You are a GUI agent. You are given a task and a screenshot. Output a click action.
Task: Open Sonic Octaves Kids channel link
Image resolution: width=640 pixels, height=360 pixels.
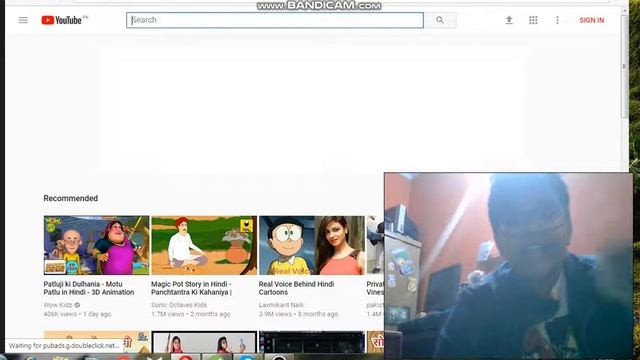(x=179, y=305)
